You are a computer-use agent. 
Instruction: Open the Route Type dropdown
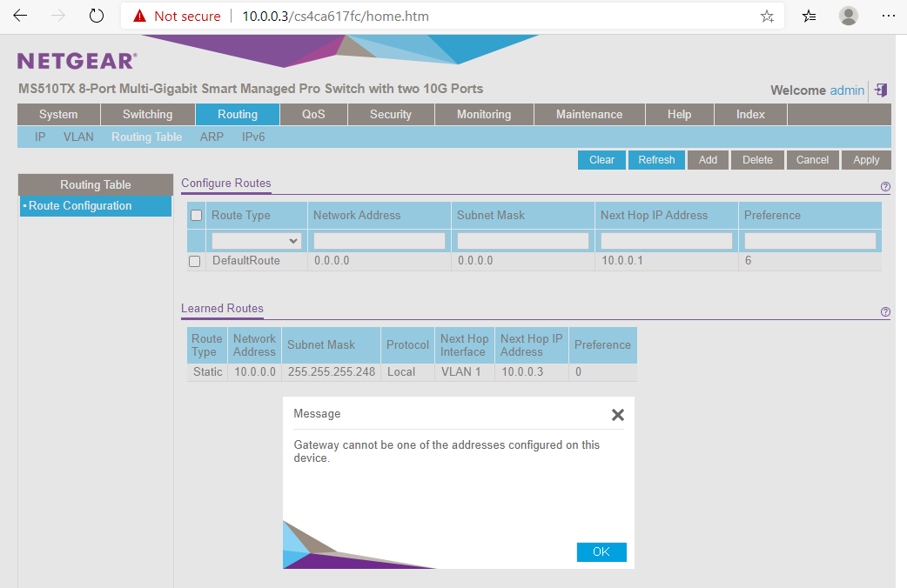pyautogui.click(x=256, y=241)
